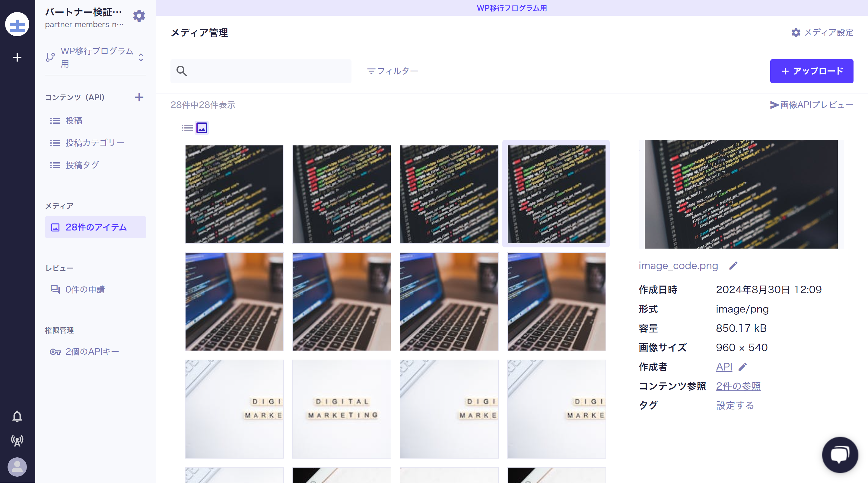
Task: Open 2個のAPIキー in the sidebar
Action: pyautogui.click(x=92, y=351)
